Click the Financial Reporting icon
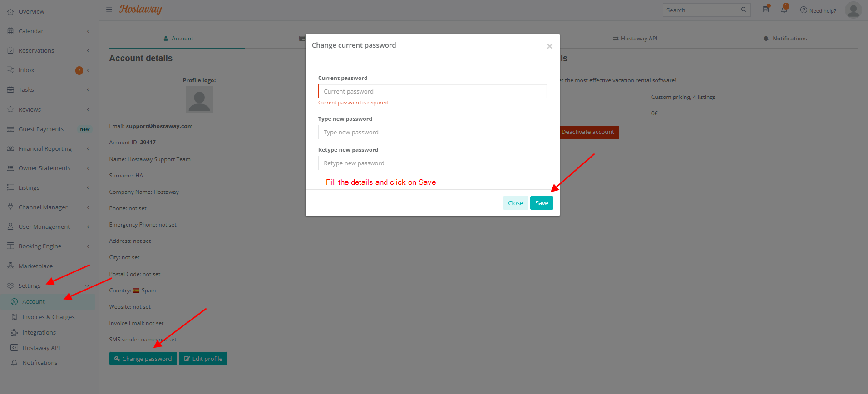Viewport: 868px width, 394px height. click(10, 148)
